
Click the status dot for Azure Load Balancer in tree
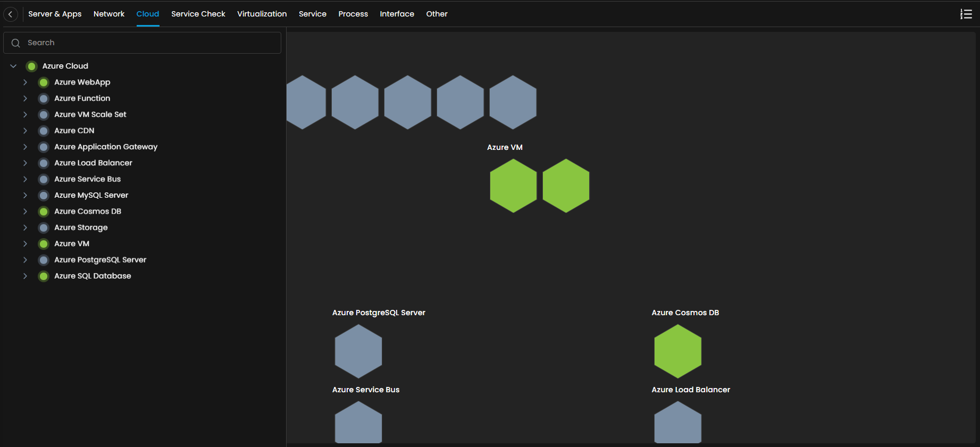pyautogui.click(x=44, y=163)
